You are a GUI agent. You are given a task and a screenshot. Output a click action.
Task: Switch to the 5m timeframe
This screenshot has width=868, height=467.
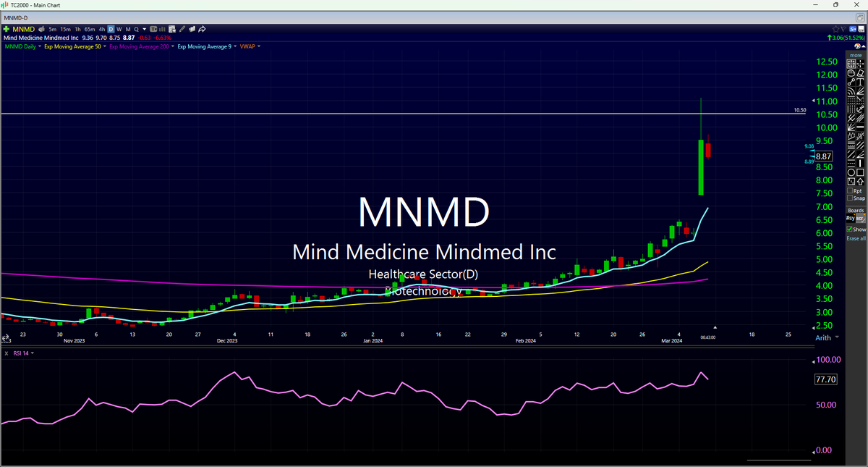click(x=53, y=29)
